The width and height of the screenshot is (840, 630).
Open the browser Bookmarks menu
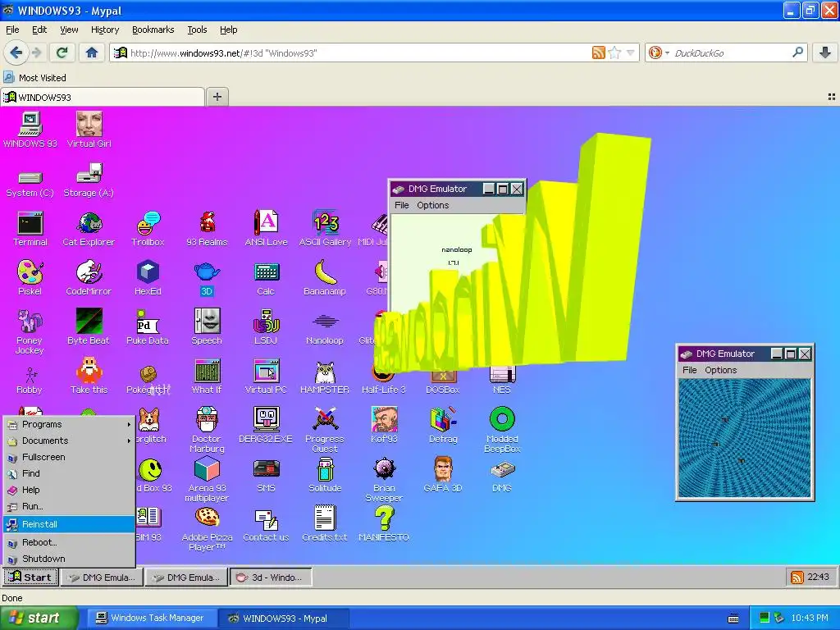tap(153, 30)
